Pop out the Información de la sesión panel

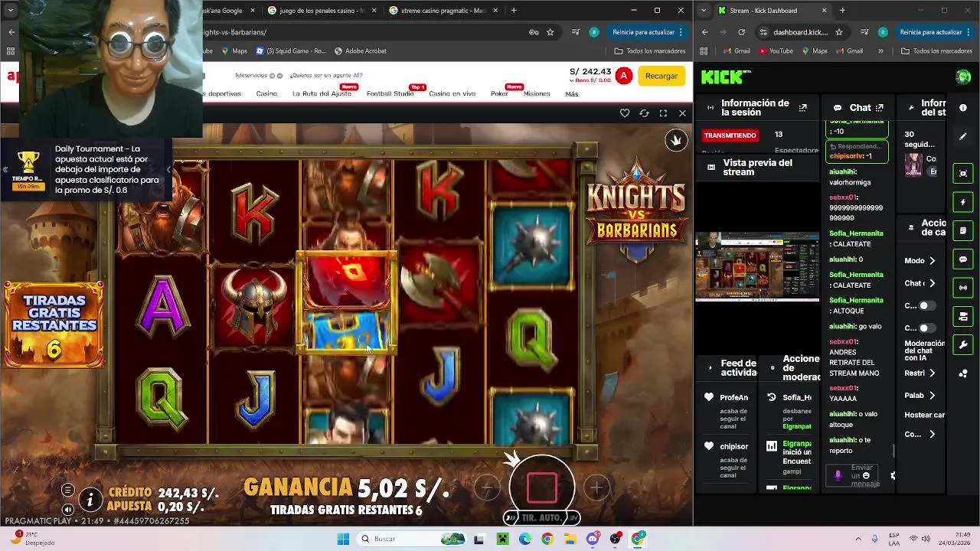[802, 108]
